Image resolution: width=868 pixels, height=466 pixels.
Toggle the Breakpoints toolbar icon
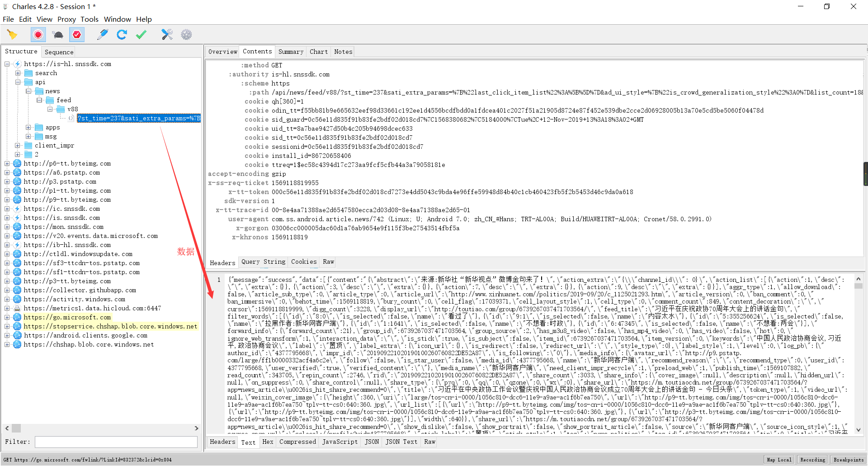(77, 34)
